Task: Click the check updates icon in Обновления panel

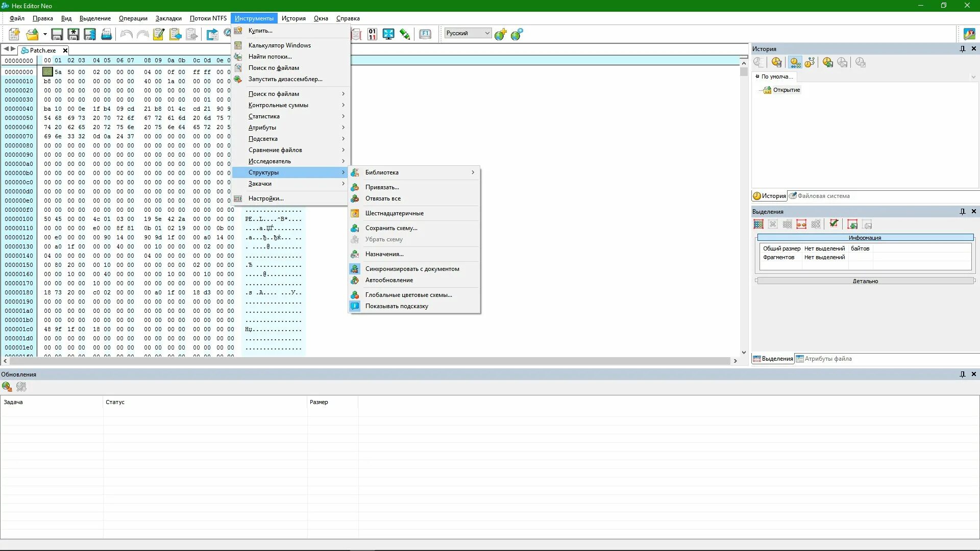Action: [7, 387]
